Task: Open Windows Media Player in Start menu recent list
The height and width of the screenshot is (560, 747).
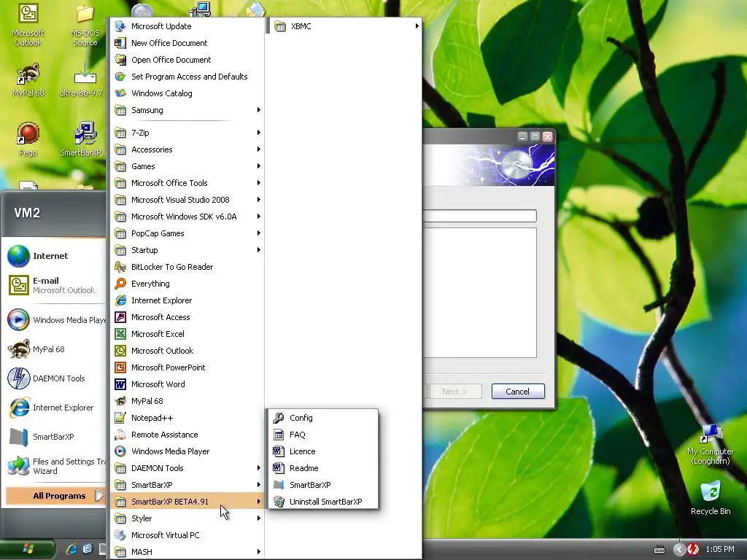Action: (55, 320)
